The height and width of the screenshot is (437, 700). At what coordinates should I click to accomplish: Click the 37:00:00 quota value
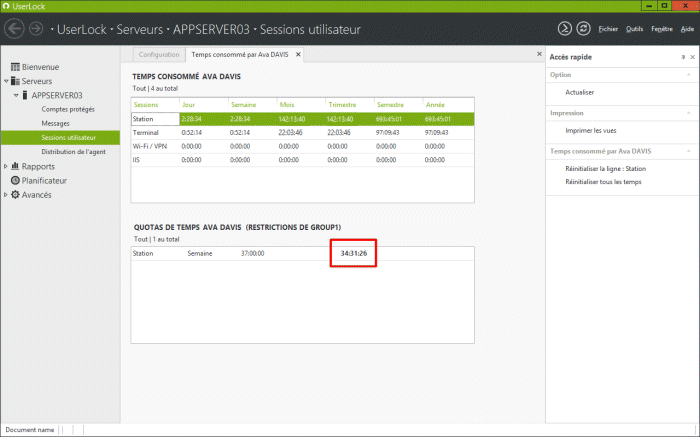252,254
